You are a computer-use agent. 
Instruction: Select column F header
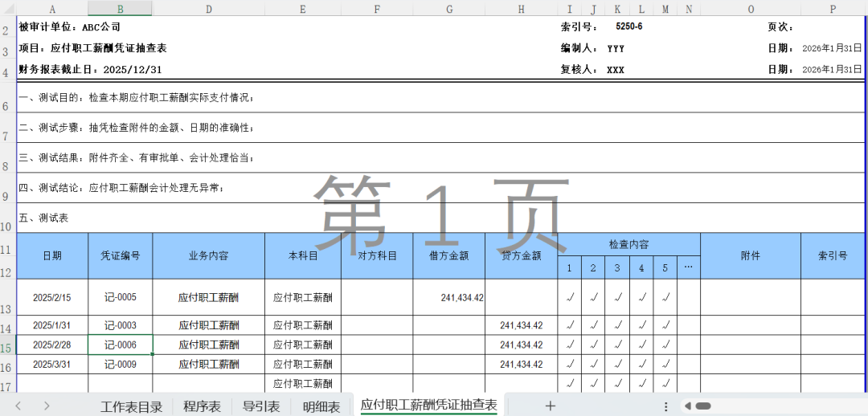(377, 8)
